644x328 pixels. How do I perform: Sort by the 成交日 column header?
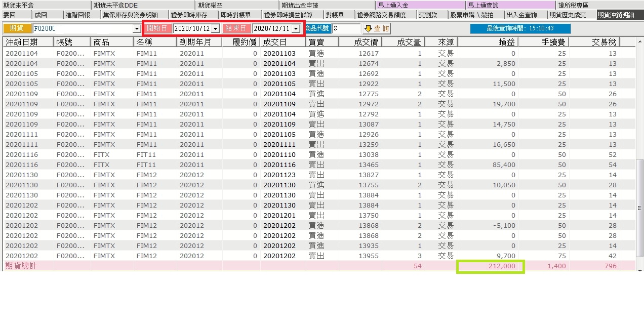pyautogui.click(x=283, y=42)
